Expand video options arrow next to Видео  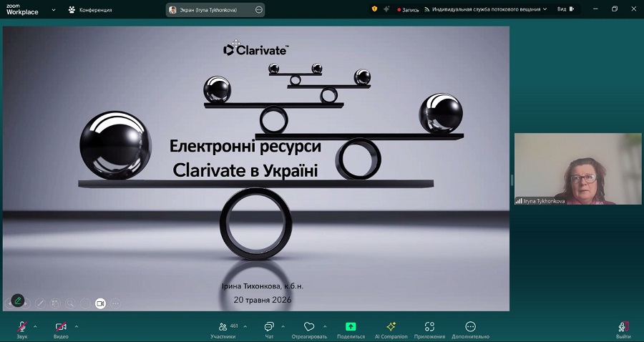click(77, 327)
